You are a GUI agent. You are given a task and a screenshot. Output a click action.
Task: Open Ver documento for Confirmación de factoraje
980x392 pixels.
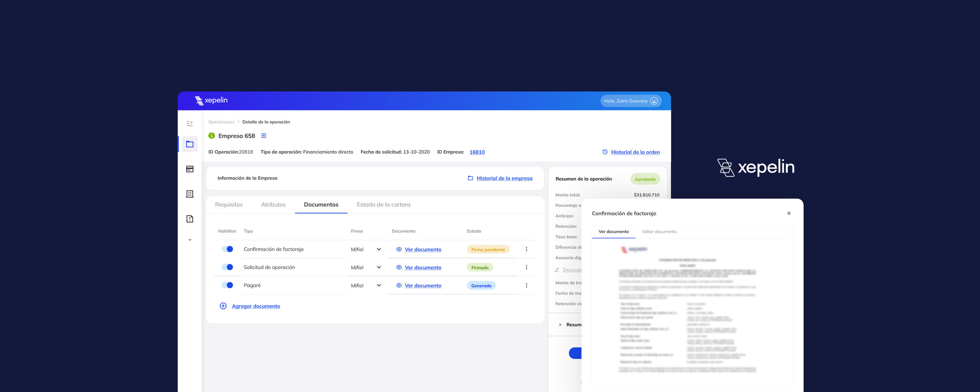[x=423, y=249]
